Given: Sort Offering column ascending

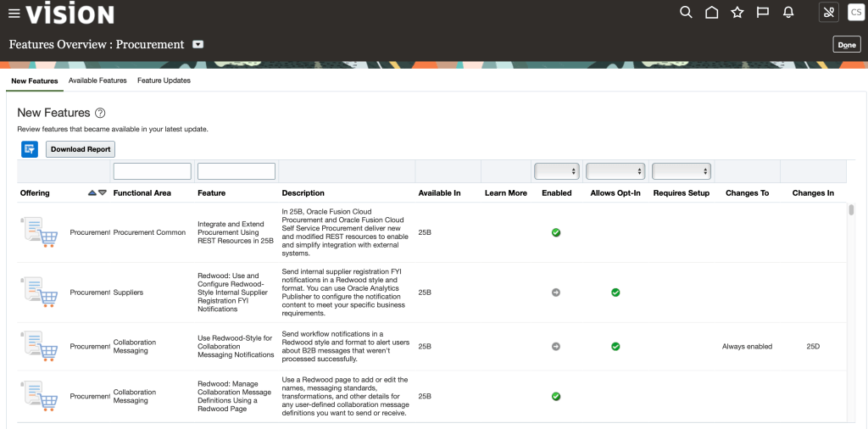Looking at the screenshot, I should coord(92,192).
